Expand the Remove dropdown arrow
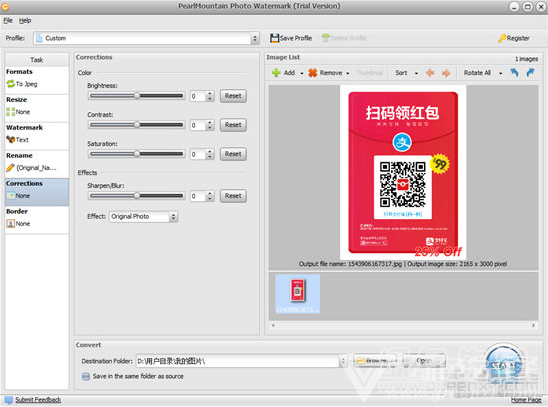 coord(347,73)
